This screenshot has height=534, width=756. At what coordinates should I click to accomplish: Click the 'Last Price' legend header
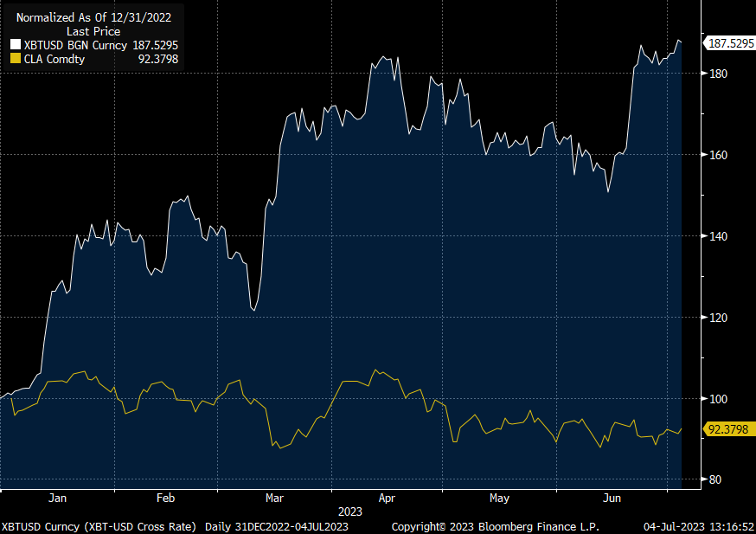click(x=93, y=31)
